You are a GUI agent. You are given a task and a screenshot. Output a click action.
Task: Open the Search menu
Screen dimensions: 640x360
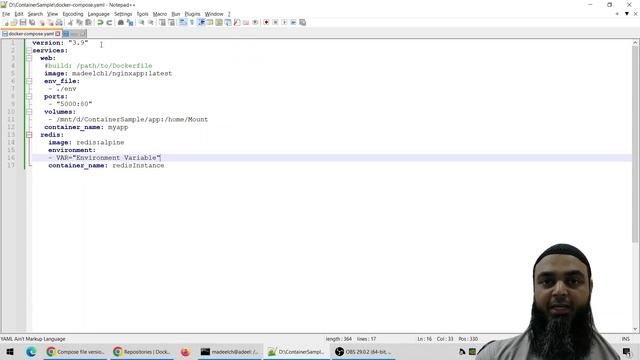pyautogui.click(x=35, y=14)
